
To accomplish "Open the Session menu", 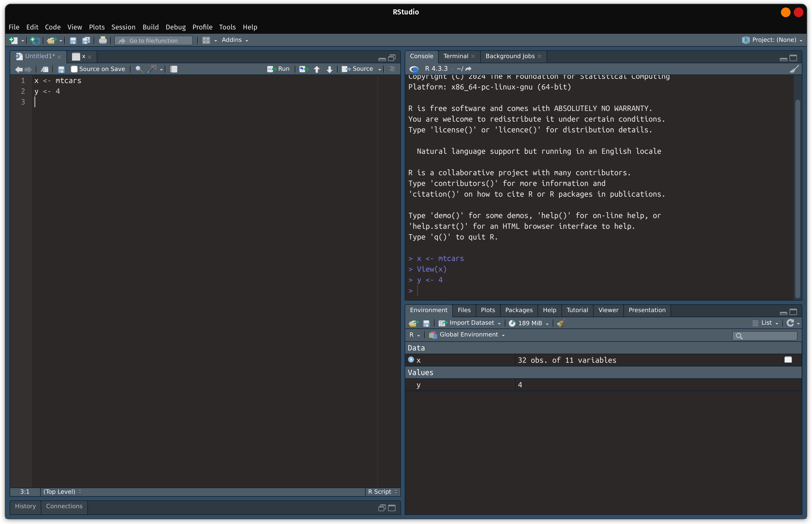I will [x=123, y=27].
